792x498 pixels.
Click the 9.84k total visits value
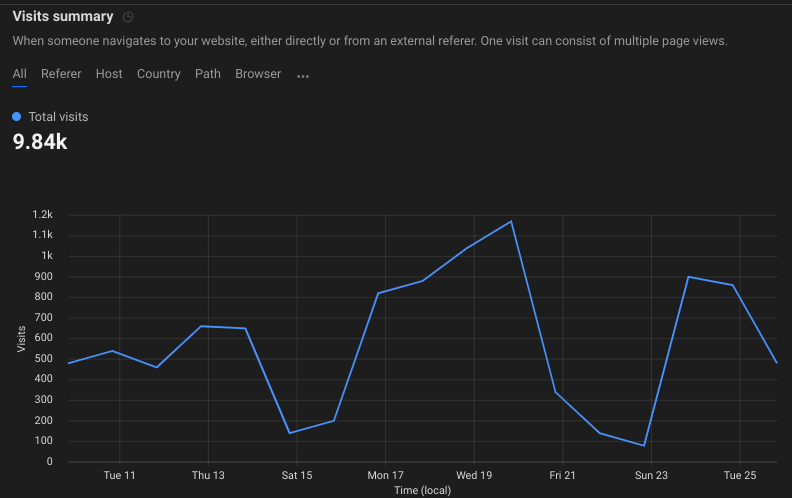coord(40,142)
